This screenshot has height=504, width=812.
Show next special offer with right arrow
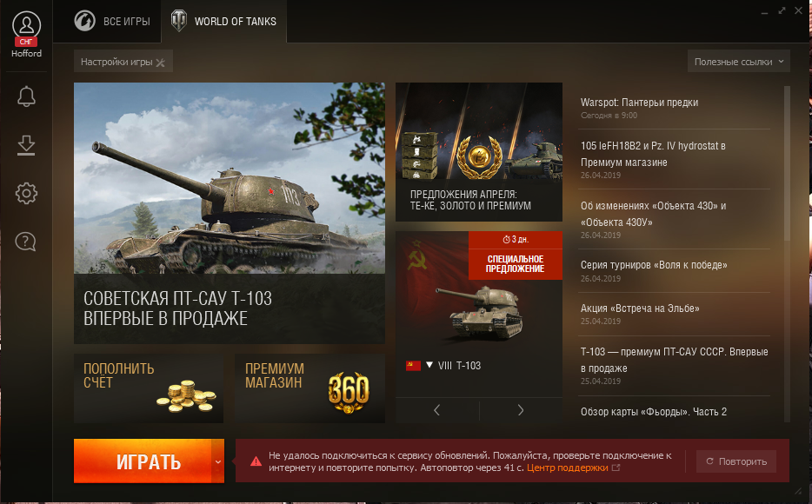click(x=521, y=410)
